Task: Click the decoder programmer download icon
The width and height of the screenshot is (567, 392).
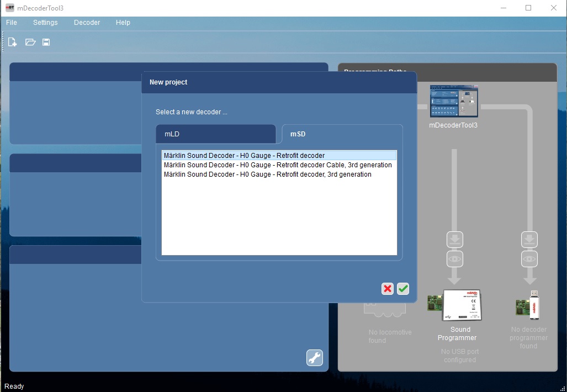Action: coord(529,240)
